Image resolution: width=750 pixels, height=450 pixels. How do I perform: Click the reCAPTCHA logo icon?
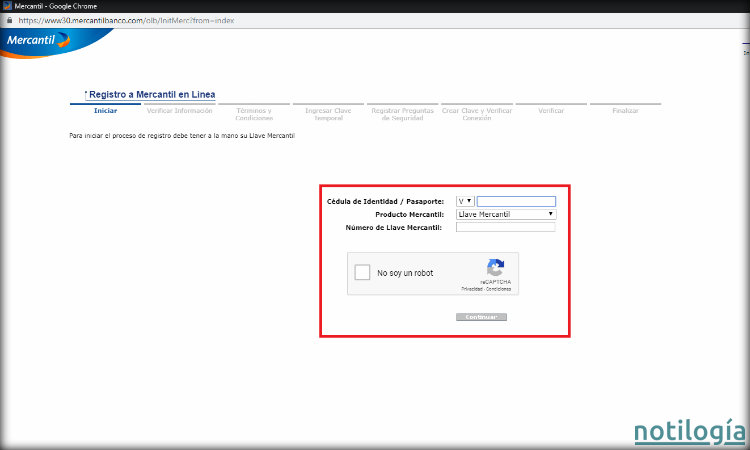(x=495, y=268)
